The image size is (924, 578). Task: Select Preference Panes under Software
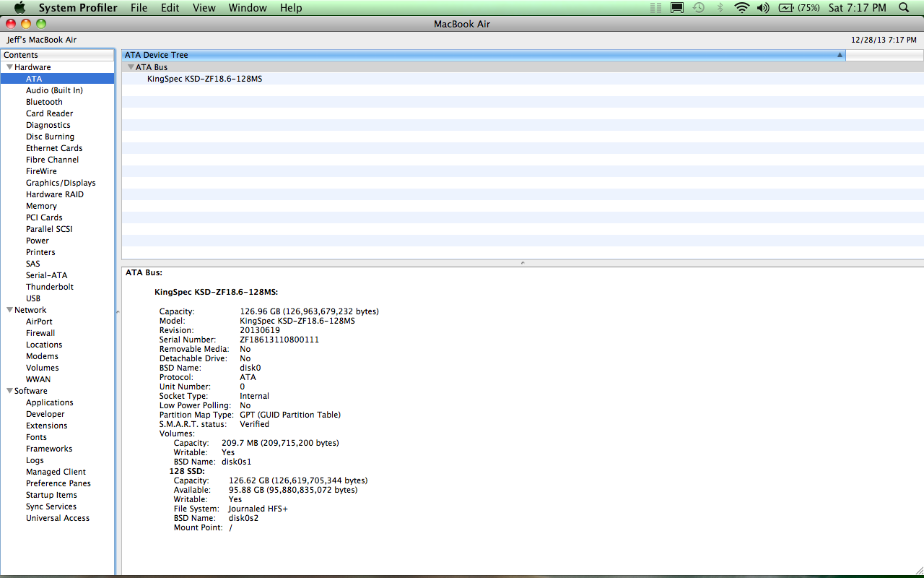(58, 483)
